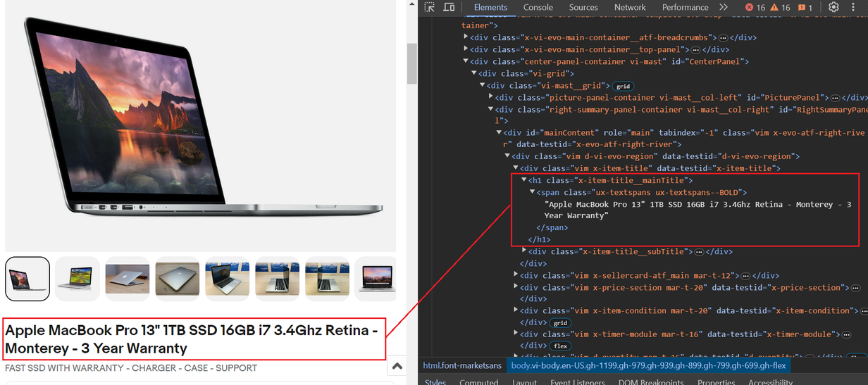
Task: Collapse the vi-mast__grid div node
Action: (x=483, y=86)
